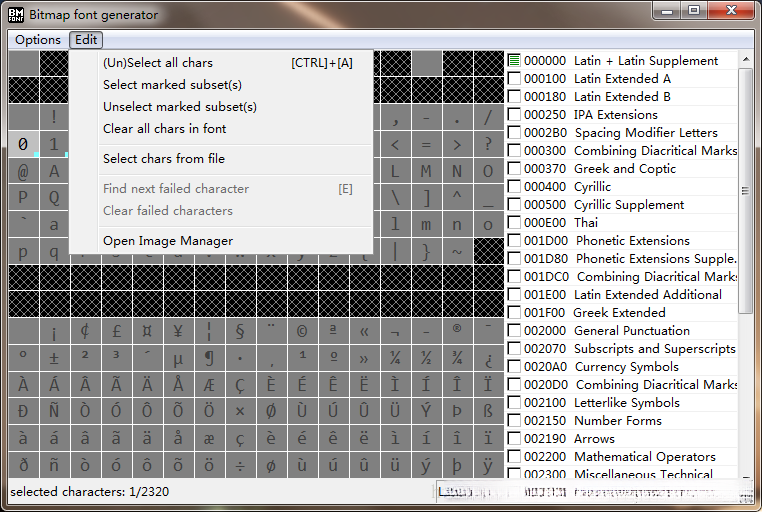The height and width of the screenshot is (512, 762).
Task: Minimize the Bitmap font generator window
Action: click(667, 10)
